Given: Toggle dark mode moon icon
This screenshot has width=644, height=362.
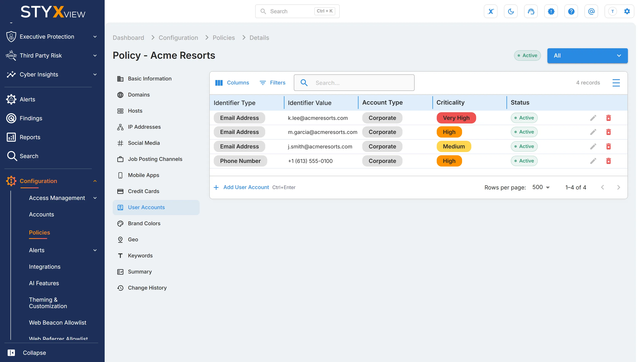Looking at the screenshot, I should tap(511, 11).
